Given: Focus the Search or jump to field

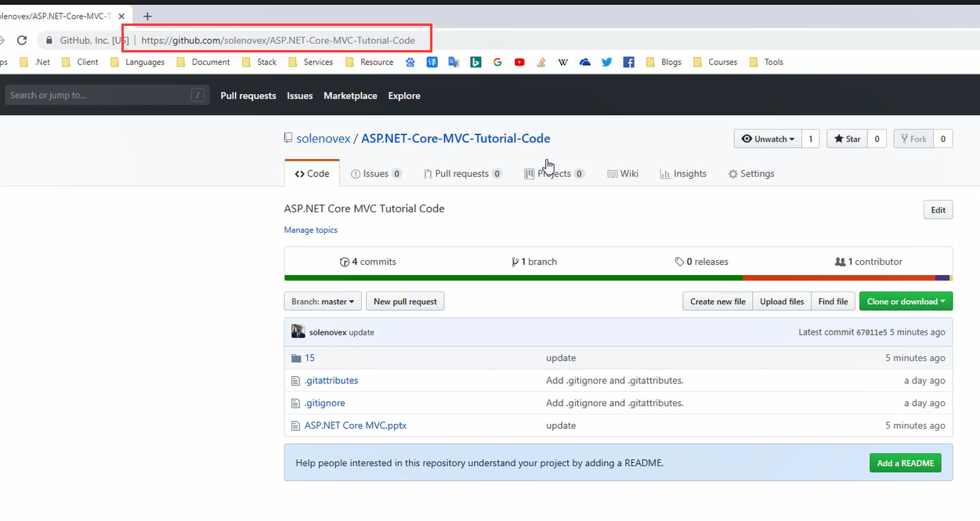Looking at the screenshot, I should 107,96.
